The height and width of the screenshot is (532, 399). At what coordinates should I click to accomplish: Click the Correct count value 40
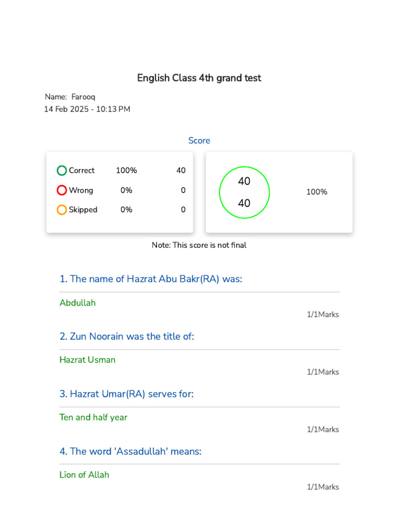pyautogui.click(x=181, y=170)
